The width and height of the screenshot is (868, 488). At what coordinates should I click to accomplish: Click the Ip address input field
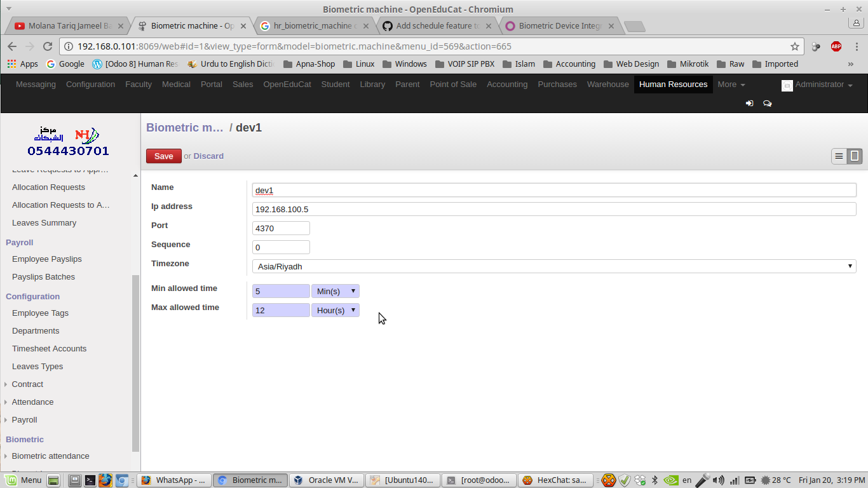[554, 209]
